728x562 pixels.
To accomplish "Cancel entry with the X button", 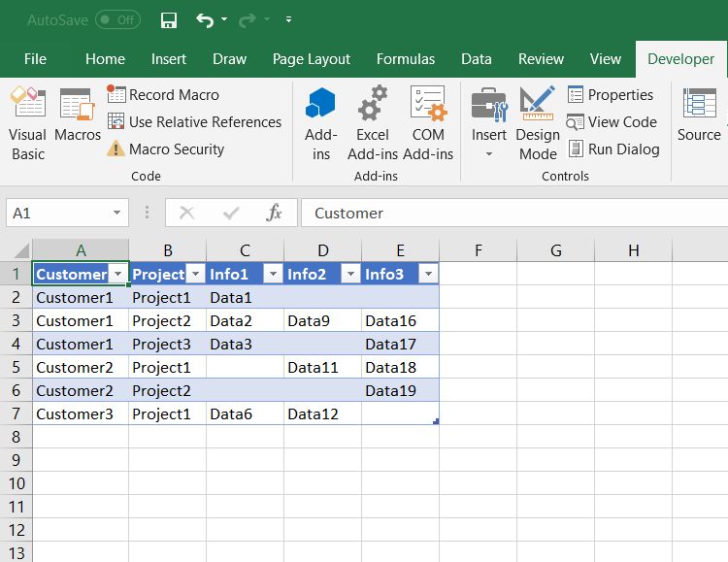I will point(186,213).
